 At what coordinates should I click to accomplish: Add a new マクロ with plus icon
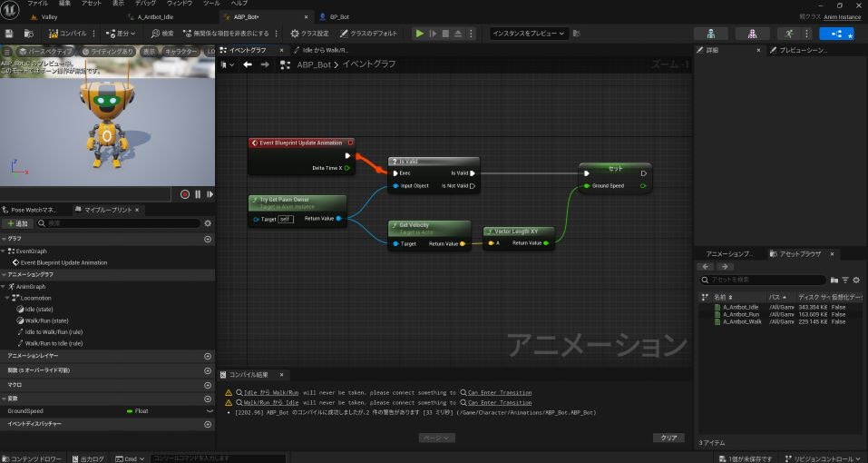pos(208,384)
